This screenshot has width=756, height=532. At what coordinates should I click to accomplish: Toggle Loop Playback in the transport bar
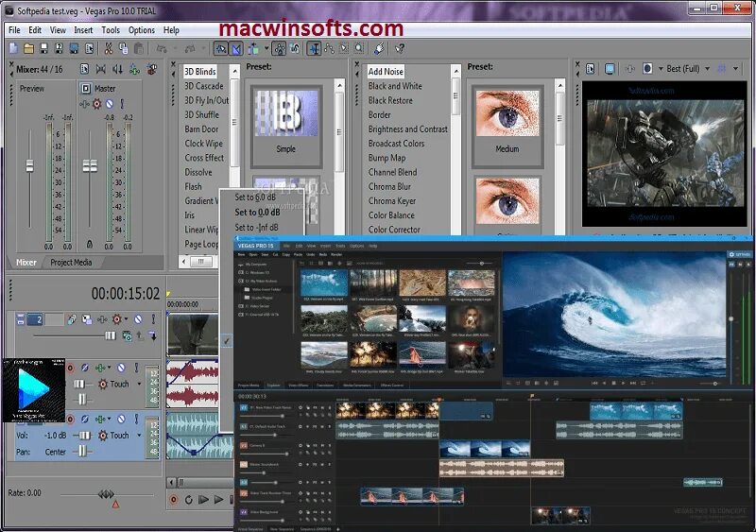(188, 500)
